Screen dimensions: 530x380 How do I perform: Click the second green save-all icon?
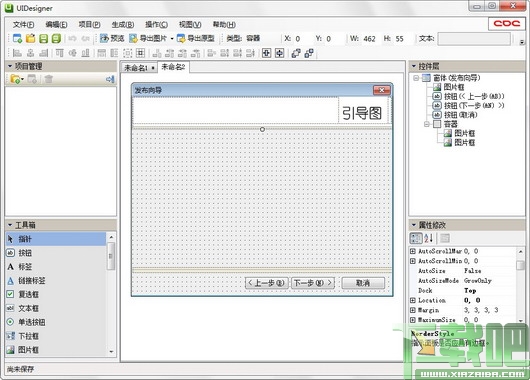[x=56, y=39]
